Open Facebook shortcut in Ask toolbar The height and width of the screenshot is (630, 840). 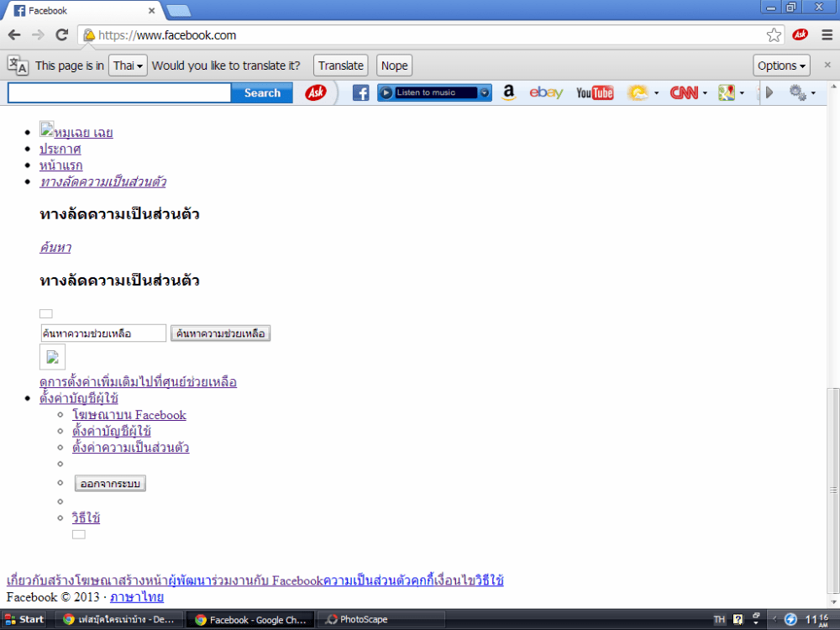pyautogui.click(x=360, y=92)
